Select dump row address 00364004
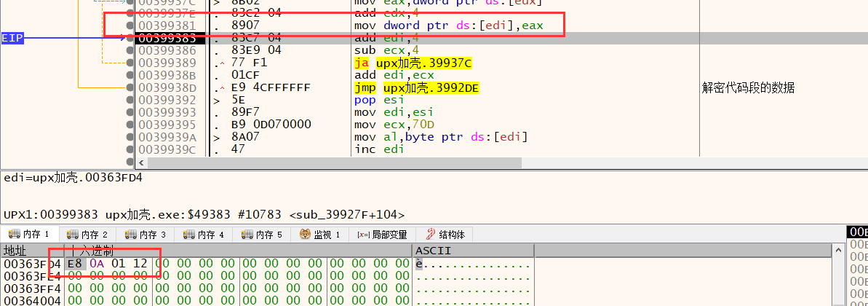This screenshot has height=306, width=868. [x=33, y=300]
